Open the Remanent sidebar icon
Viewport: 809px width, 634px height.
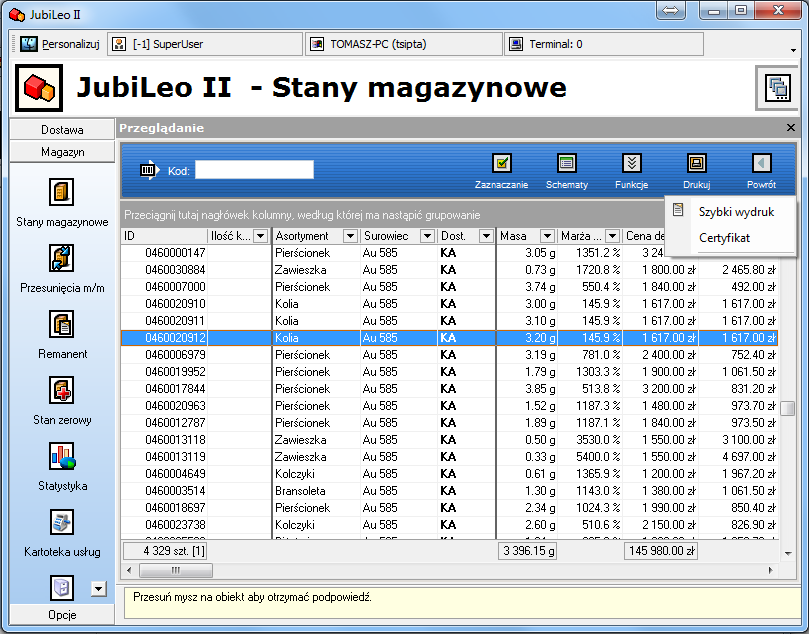point(61,324)
